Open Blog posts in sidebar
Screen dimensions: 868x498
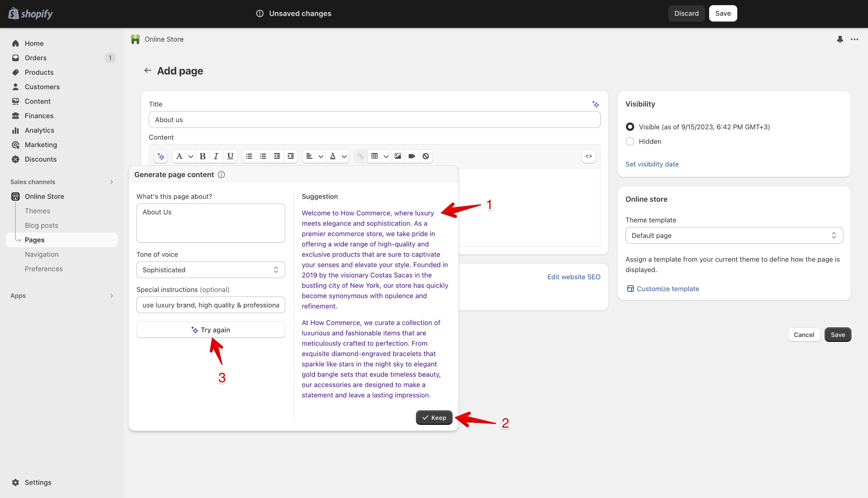click(41, 225)
